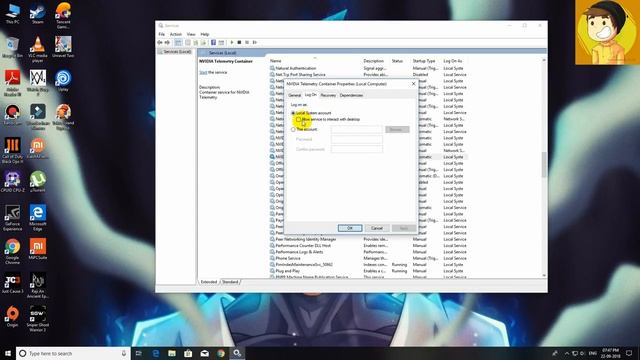Switch to the Standard view tab
This screenshot has width=640, height=360.
coord(230,282)
